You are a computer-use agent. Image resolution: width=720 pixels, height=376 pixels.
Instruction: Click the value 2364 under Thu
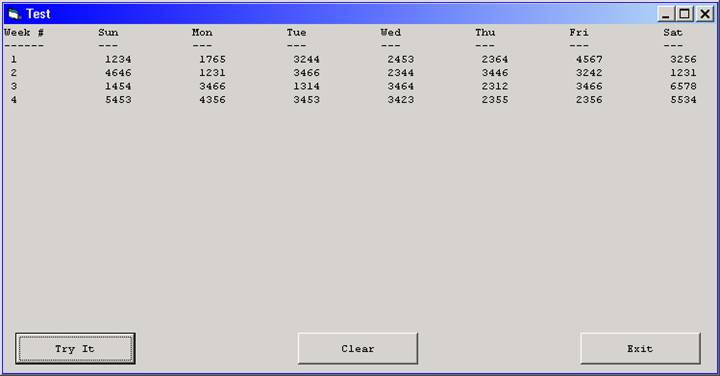(495, 59)
